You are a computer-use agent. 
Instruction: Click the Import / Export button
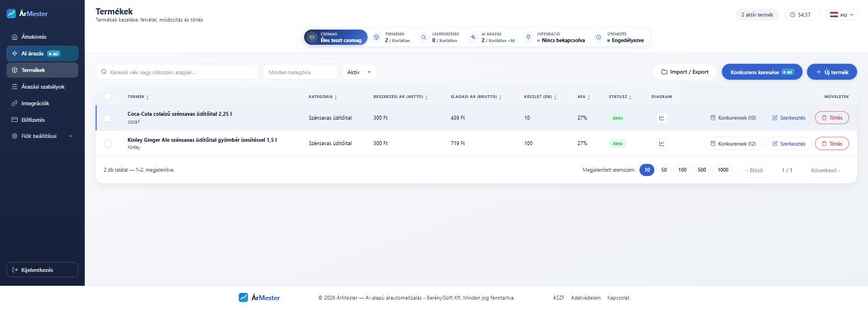click(685, 72)
